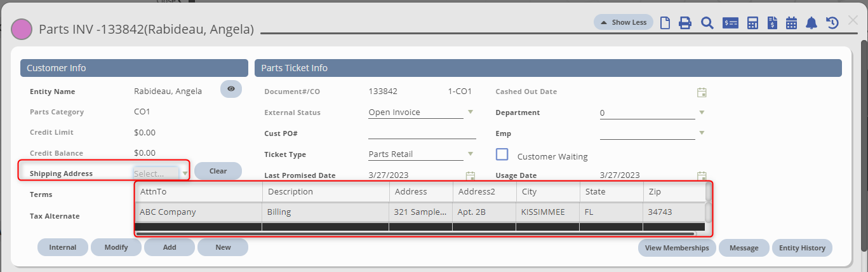This screenshot has height=272, width=868.
Task: Open Entity History
Action: [x=802, y=248]
